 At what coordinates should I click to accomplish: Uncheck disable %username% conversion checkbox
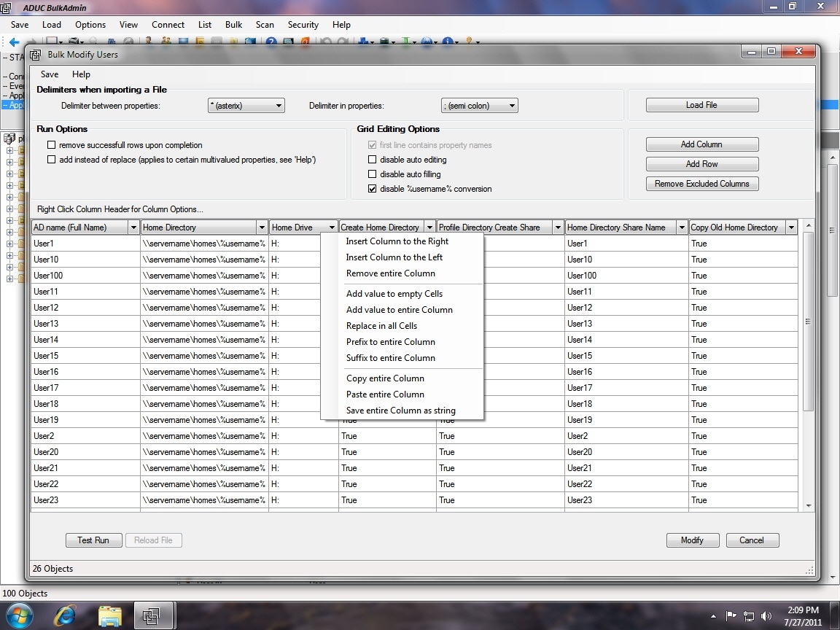pos(373,189)
